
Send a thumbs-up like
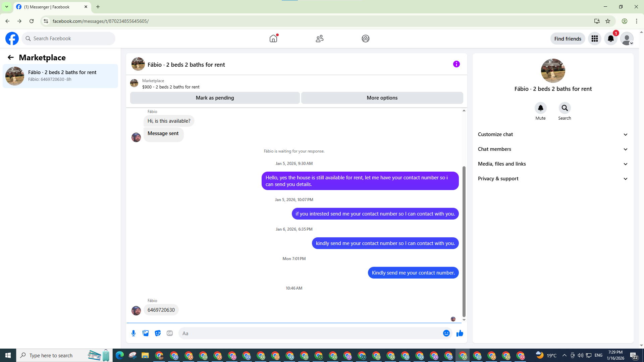click(460, 333)
